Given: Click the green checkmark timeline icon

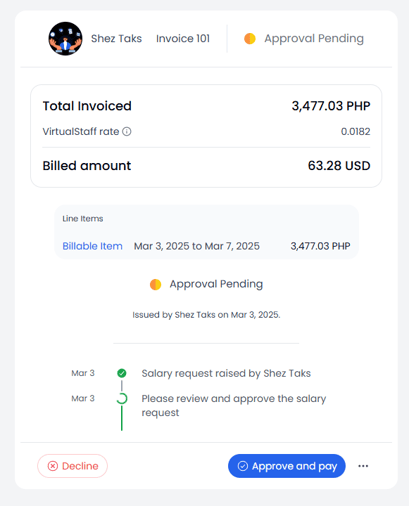Looking at the screenshot, I should [122, 373].
